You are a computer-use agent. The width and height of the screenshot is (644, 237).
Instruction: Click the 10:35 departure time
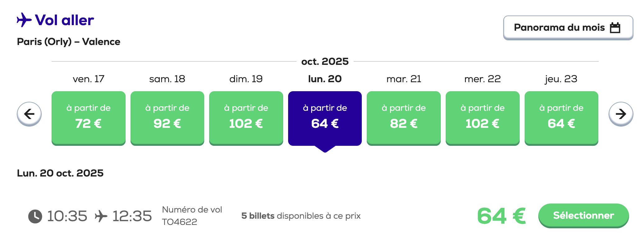click(67, 216)
